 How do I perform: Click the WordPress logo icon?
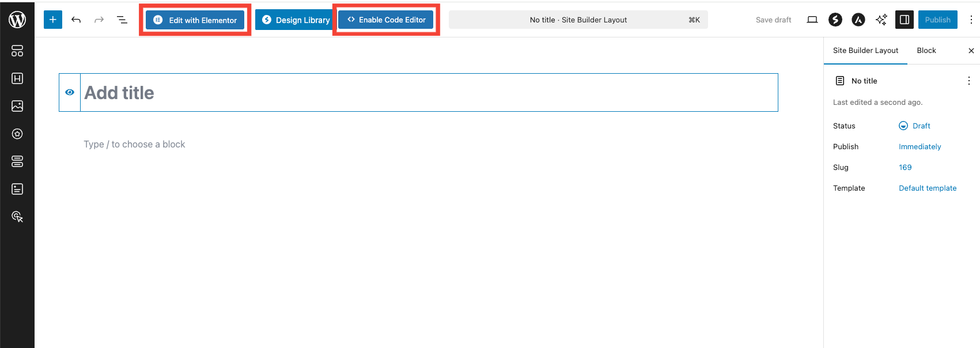tap(17, 20)
